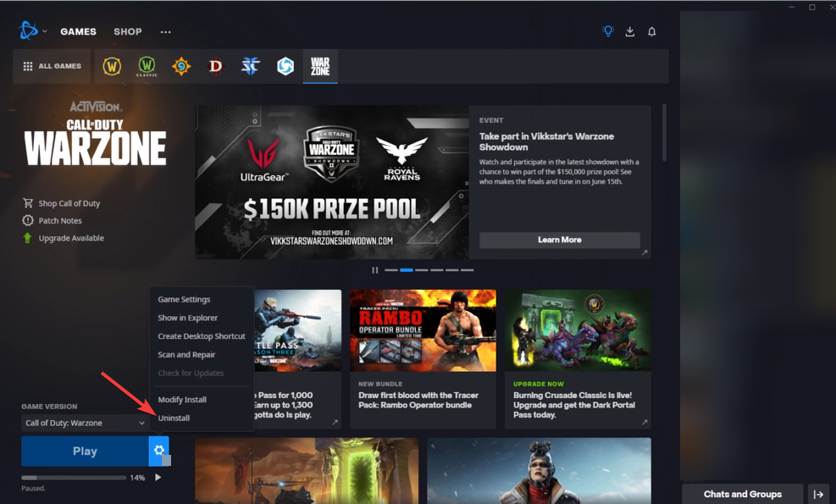This screenshot has height=504, width=836.
Task: Open the Game Version dropdown
Action: [x=86, y=423]
